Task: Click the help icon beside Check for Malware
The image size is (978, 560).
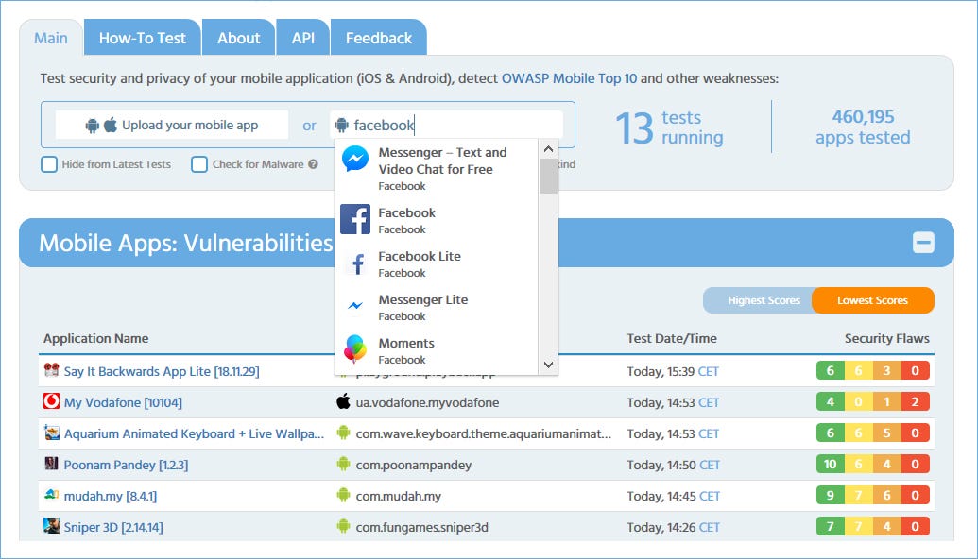Action: (313, 164)
